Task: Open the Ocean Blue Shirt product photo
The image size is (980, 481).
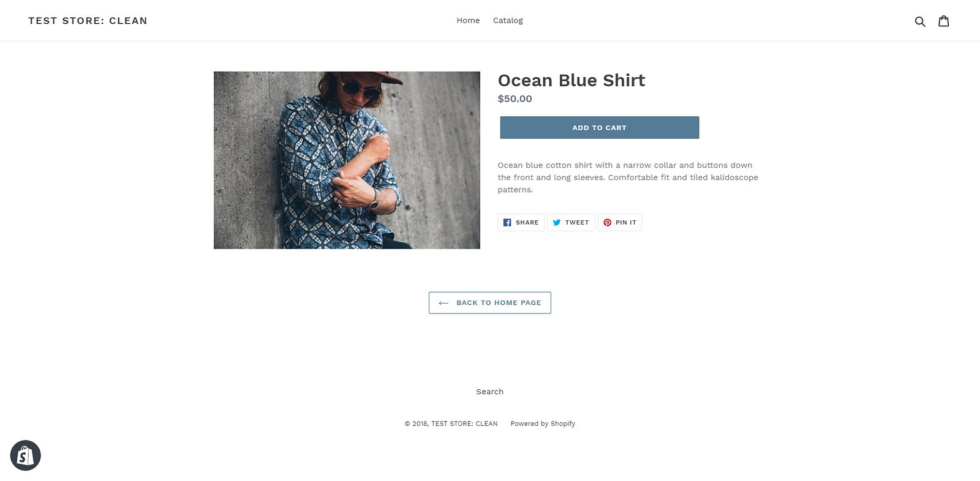Action: 347,160
